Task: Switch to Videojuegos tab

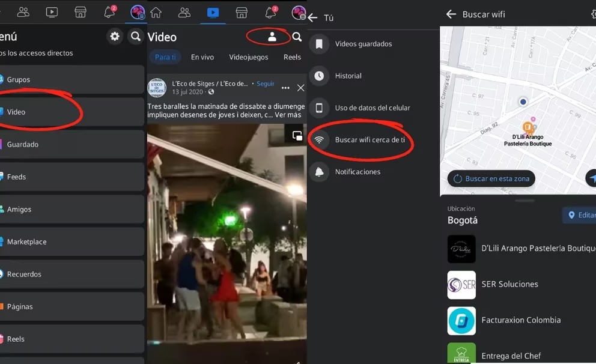Action: click(249, 57)
